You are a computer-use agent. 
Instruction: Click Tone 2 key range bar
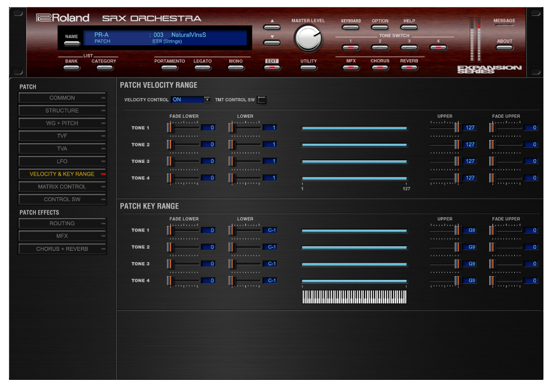point(354,248)
